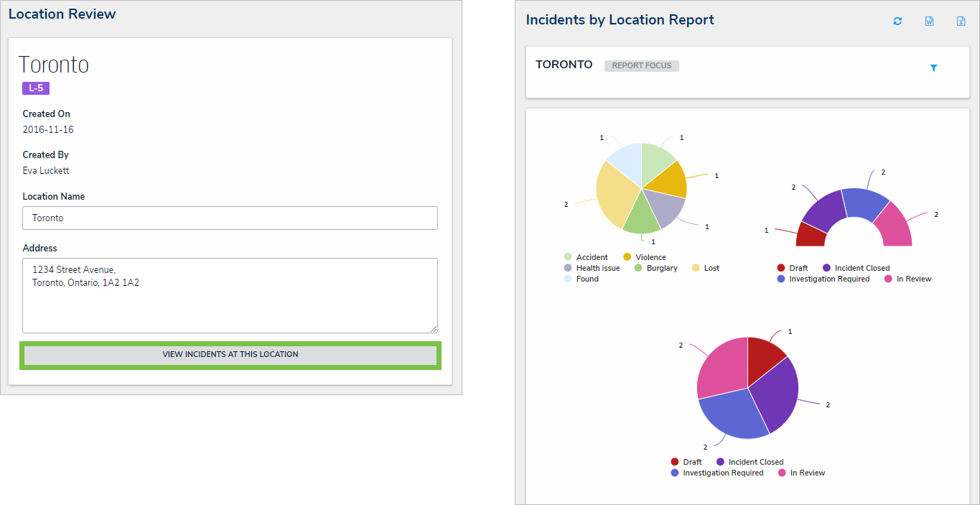Select the large yellow Lost pie slice

click(x=615, y=195)
